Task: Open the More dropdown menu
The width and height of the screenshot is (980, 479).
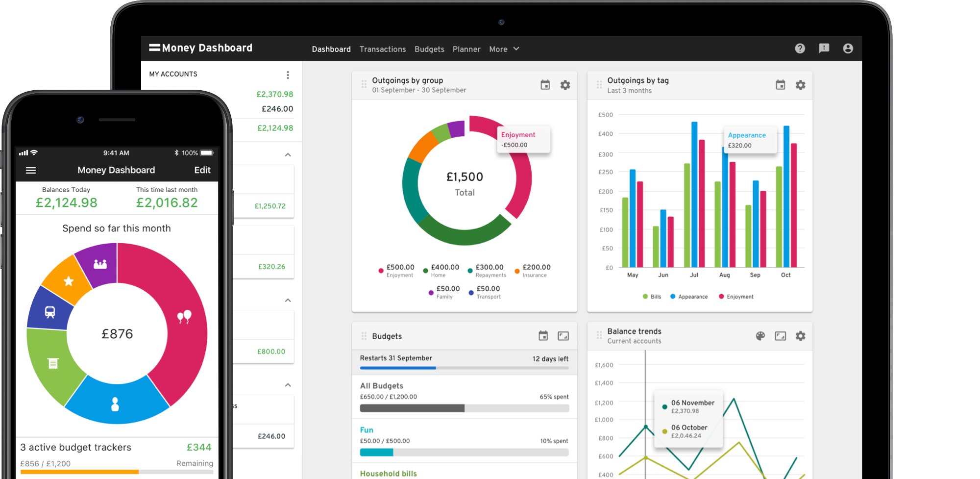Action: [504, 49]
